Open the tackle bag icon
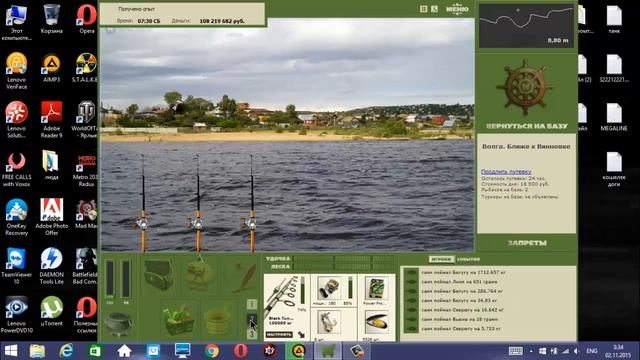 158,276
